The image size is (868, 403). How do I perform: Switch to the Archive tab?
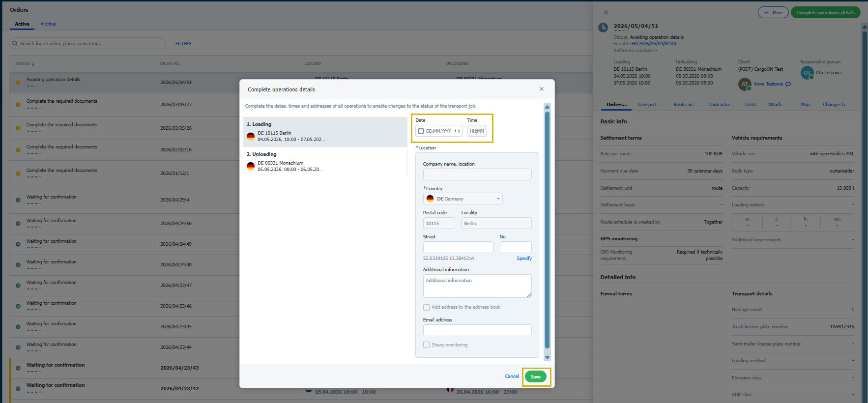tap(48, 24)
